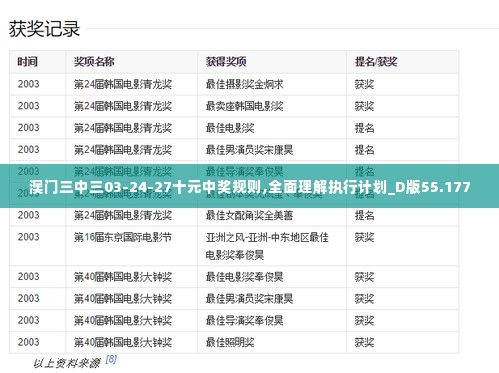Click 第40届韩国电影大钟奖 beside 最佳导演奖奉俊昊

123,320
